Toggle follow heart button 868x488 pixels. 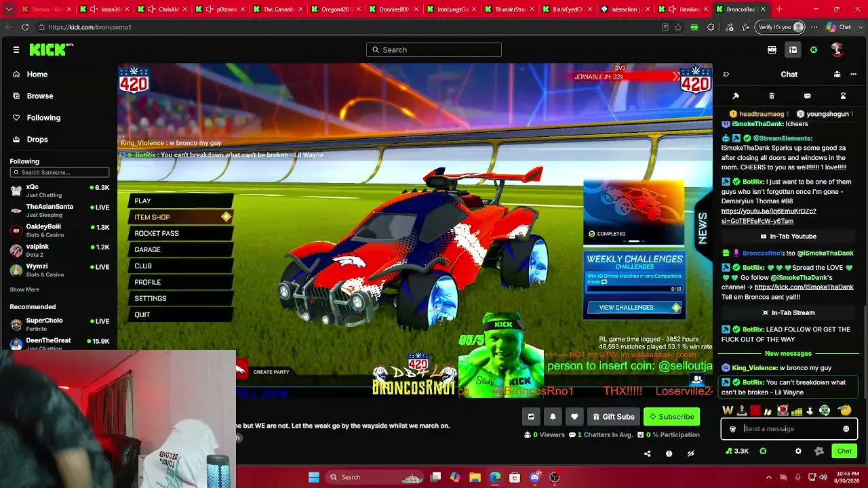pos(574,417)
